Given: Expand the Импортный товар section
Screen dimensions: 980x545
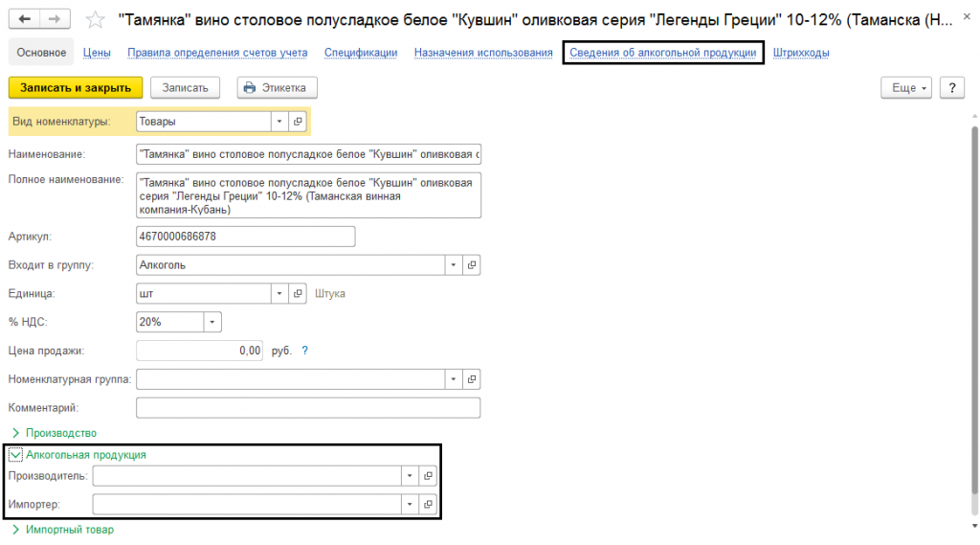Looking at the screenshot, I should [15, 530].
